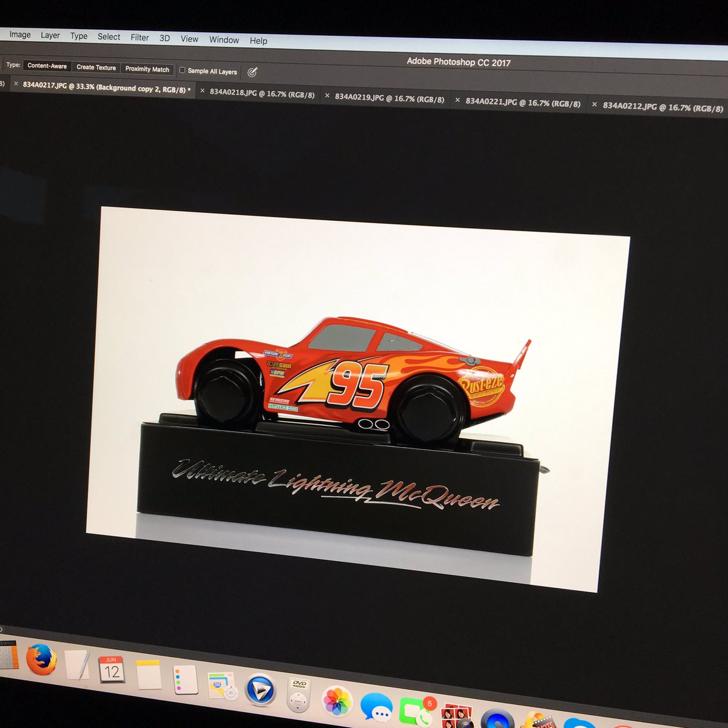
Task: Open the Select menu
Action: tap(109, 36)
